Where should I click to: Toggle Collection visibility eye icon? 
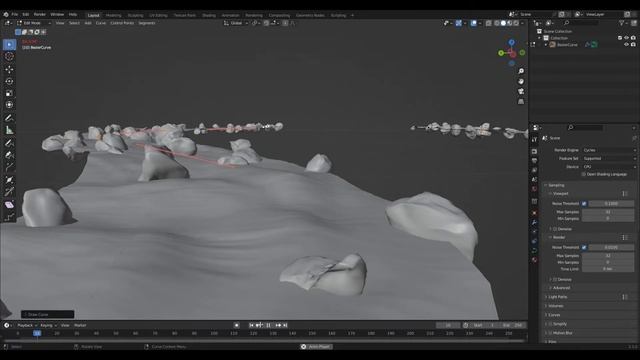[x=626, y=38]
